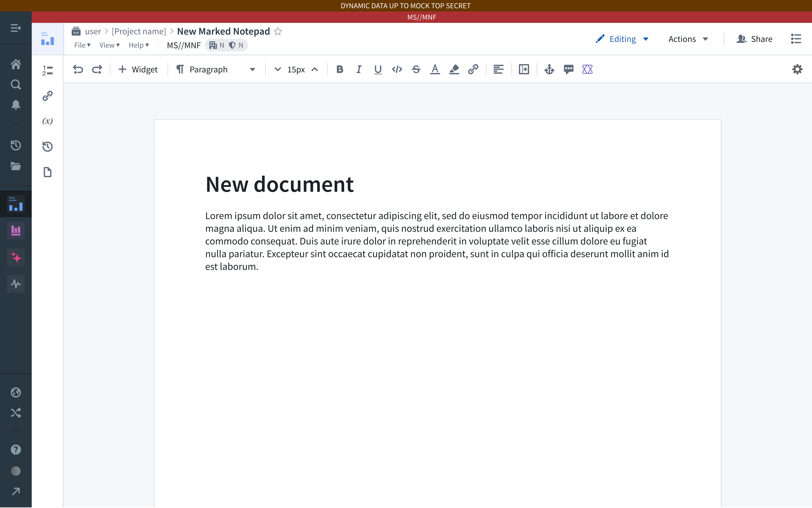Open the shuffle arrows icon in sidebar
812x508 pixels.
click(16, 413)
